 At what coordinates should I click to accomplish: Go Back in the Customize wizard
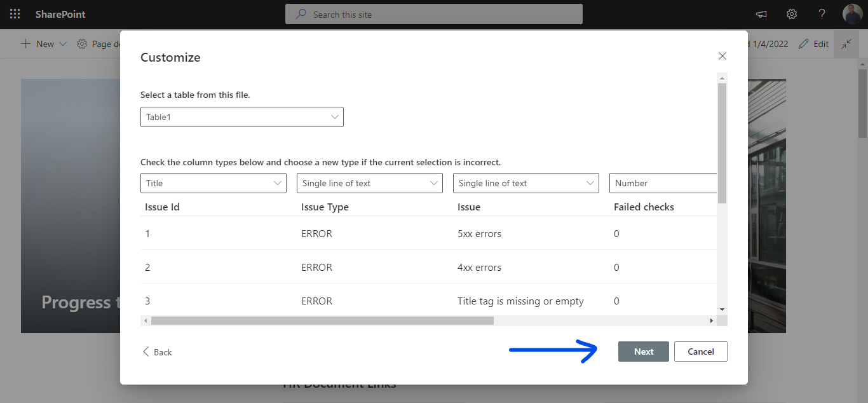[x=156, y=351]
